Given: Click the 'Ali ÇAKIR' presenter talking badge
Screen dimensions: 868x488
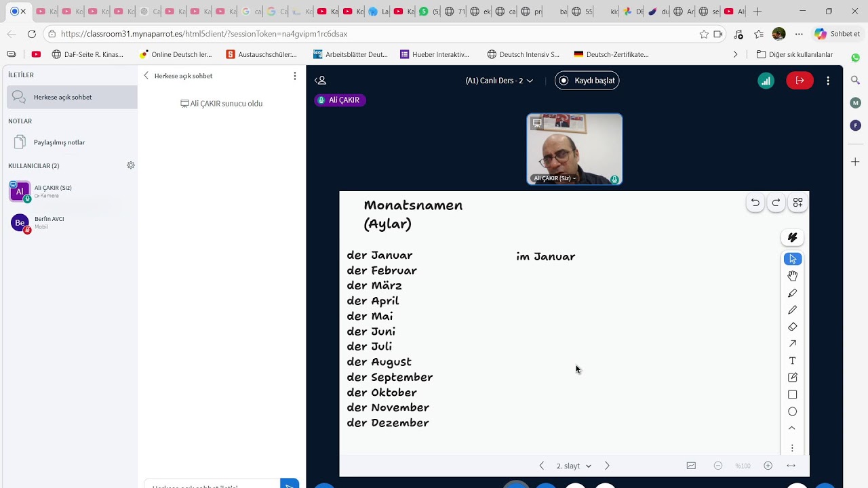Looking at the screenshot, I should point(340,100).
